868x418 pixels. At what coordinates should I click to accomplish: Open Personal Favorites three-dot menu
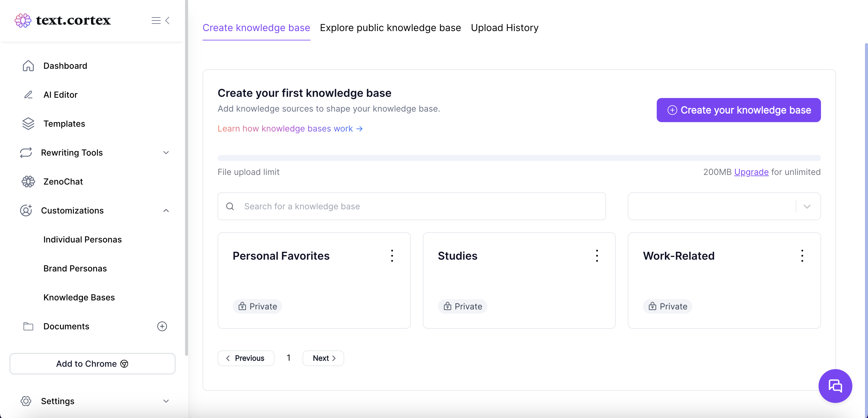point(392,256)
